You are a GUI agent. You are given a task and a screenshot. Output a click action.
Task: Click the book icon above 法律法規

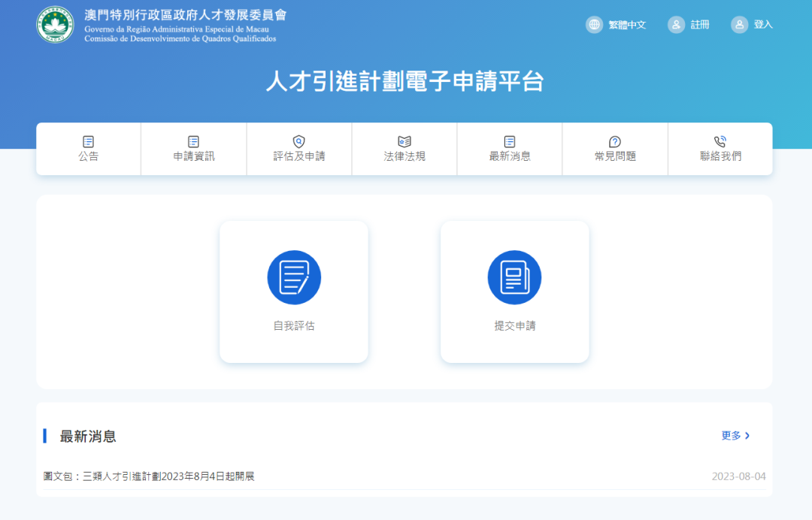click(404, 141)
